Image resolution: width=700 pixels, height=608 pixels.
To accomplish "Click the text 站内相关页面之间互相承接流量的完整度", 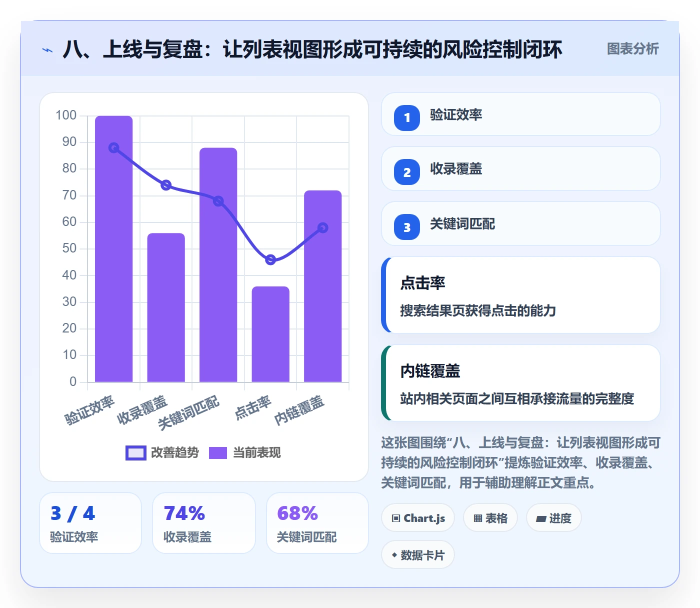I will (x=517, y=398).
